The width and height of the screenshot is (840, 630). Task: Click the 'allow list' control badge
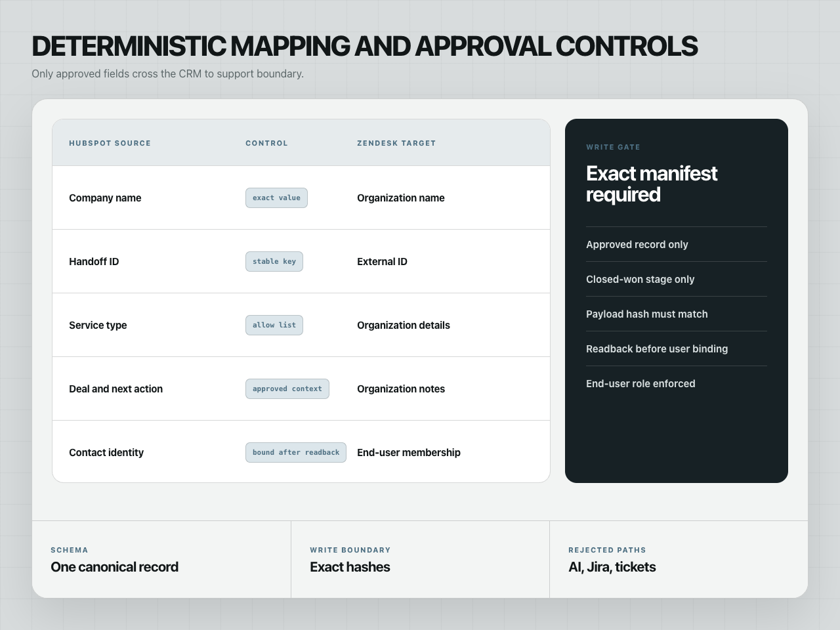coord(274,325)
